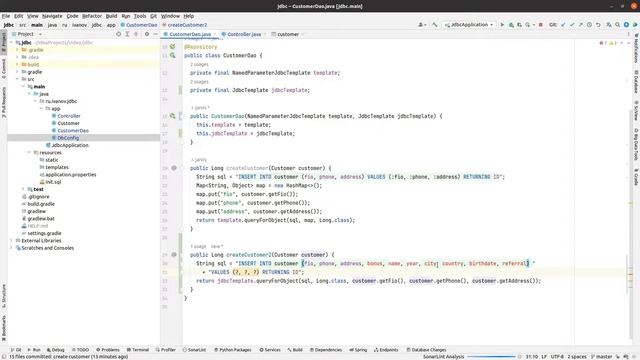640x360 pixels.
Task: Select application.properties in project tree
Action: tap(71, 175)
